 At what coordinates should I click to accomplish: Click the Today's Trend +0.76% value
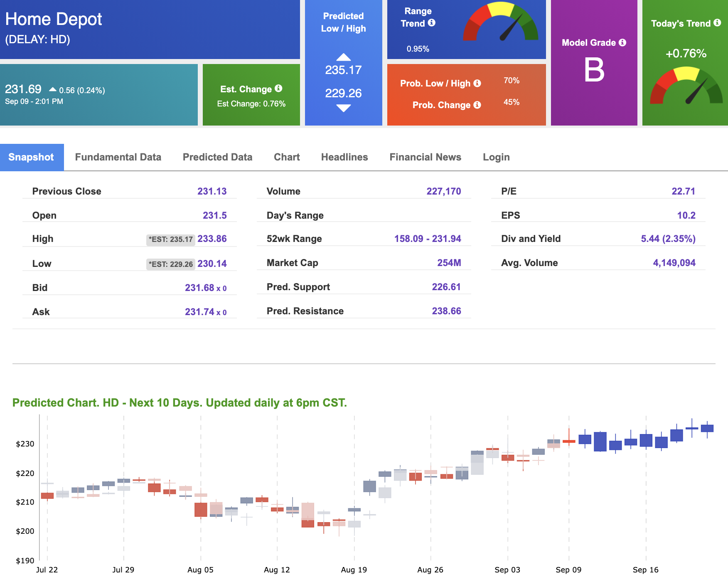[686, 54]
